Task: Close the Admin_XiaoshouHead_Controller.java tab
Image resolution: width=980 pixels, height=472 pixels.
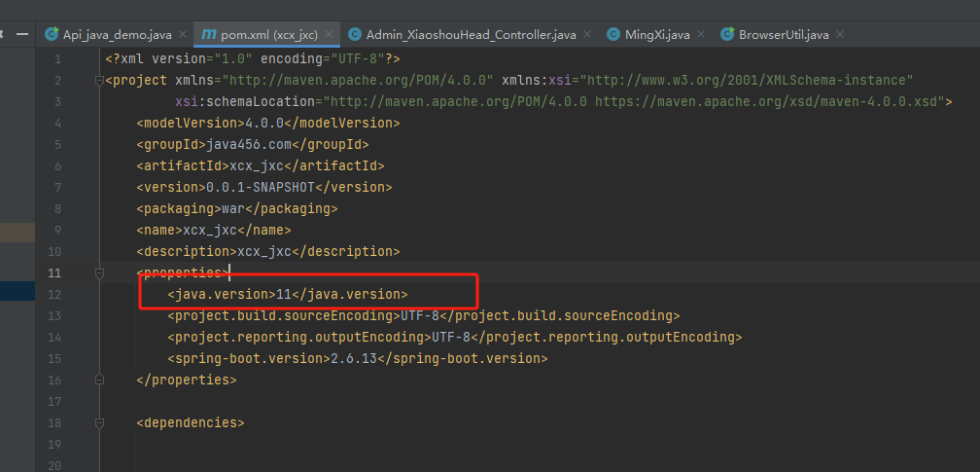Action: 587,34
